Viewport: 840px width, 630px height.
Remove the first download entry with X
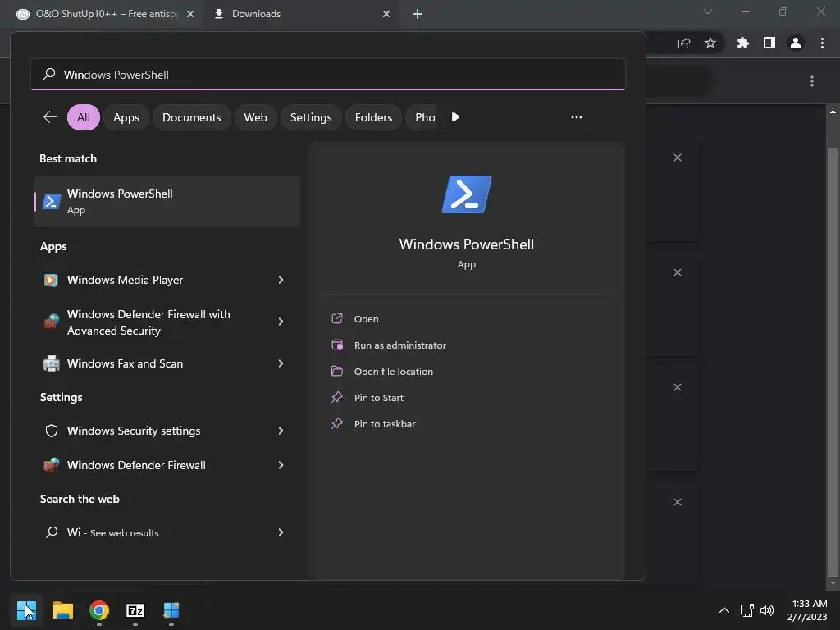pos(678,157)
